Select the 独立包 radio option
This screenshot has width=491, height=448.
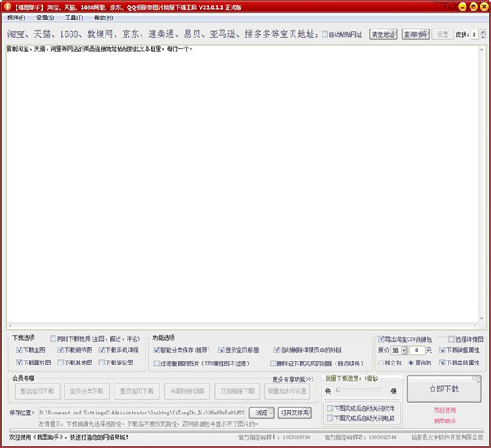coord(381,362)
